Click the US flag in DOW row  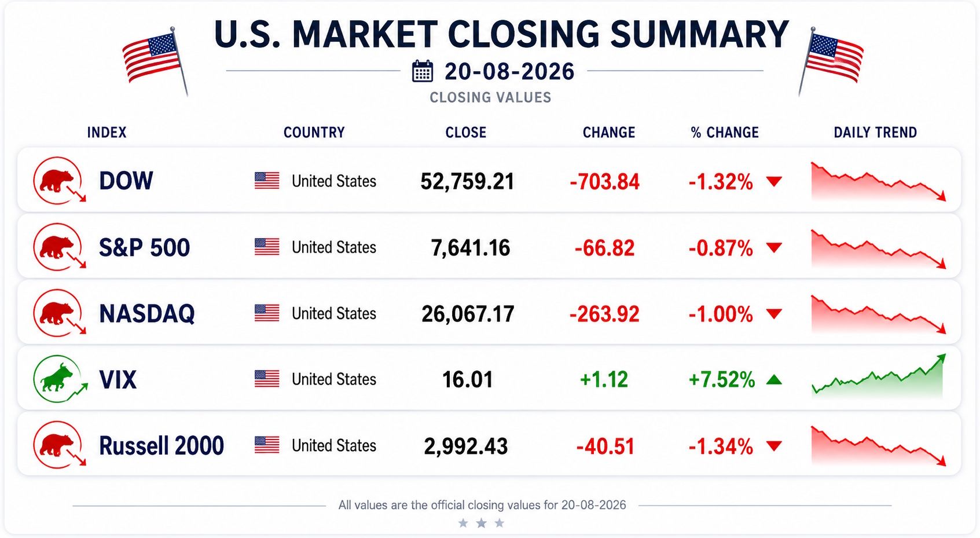(267, 181)
